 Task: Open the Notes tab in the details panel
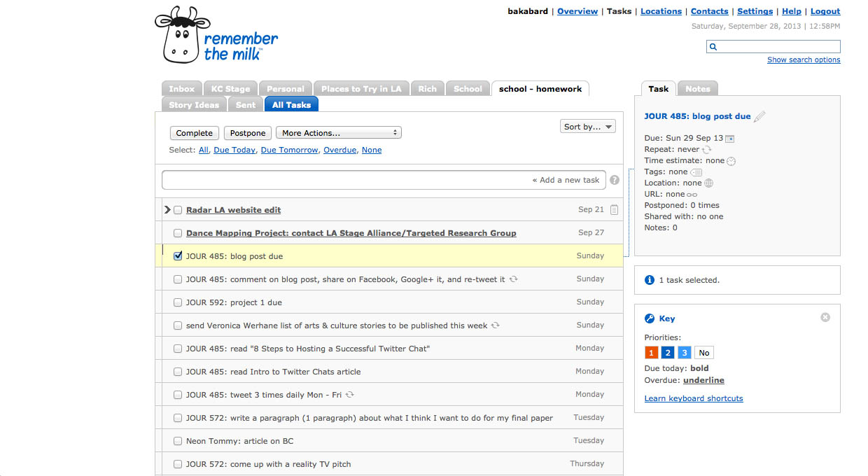pyautogui.click(x=697, y=89)
